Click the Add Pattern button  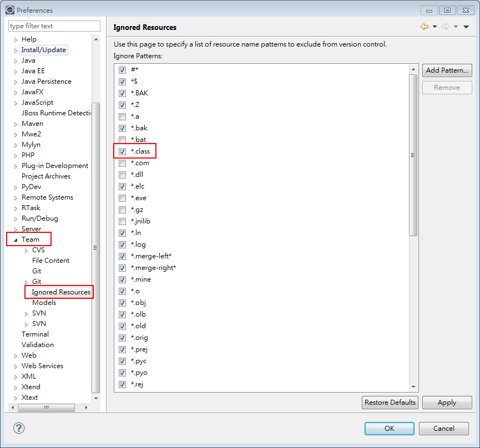pyautogui.click(x=447, y=70)
